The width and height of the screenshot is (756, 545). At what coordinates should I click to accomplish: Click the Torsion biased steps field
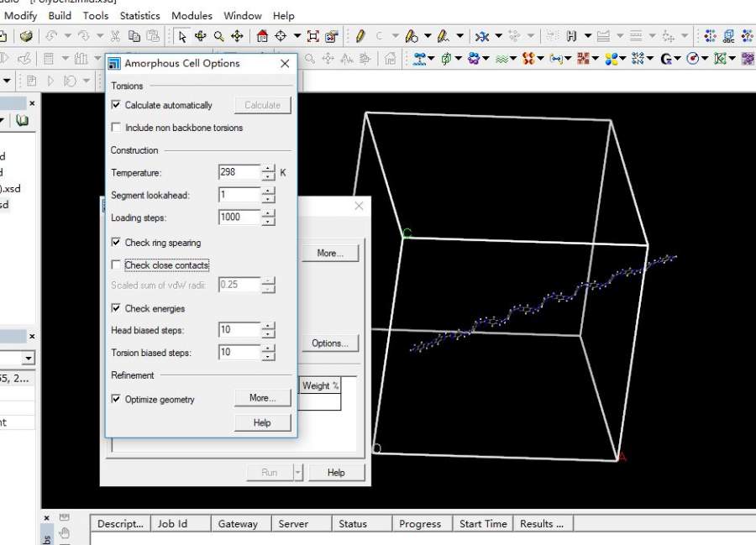point(239,352)
